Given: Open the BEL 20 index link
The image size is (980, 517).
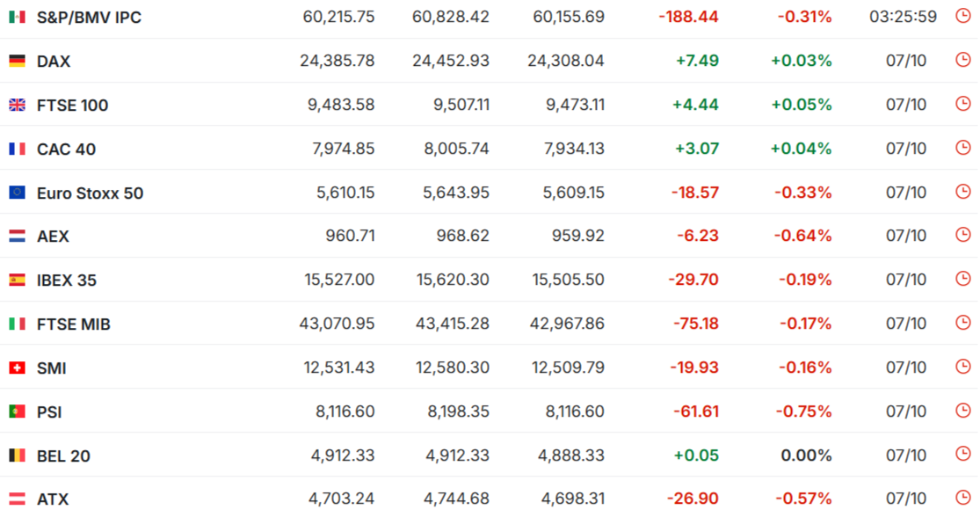Looking at the screenshot, I should [64, 455].
